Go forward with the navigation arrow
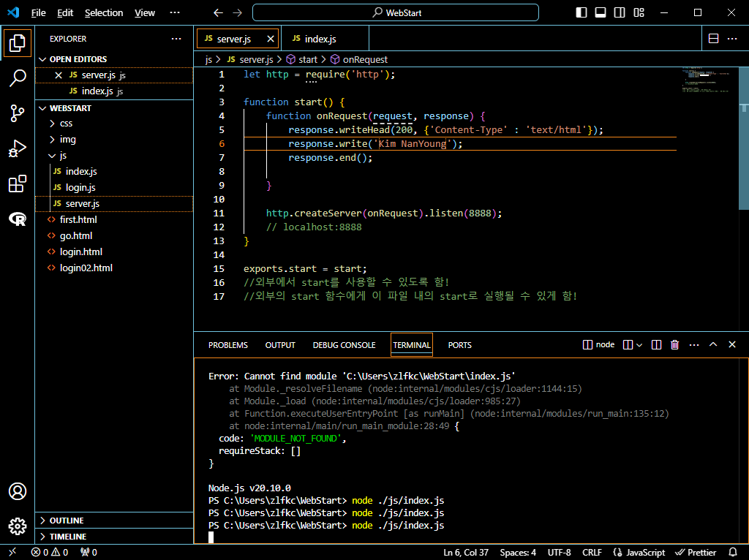This screenshot has height=560, width=749. [x=238, y=13]
